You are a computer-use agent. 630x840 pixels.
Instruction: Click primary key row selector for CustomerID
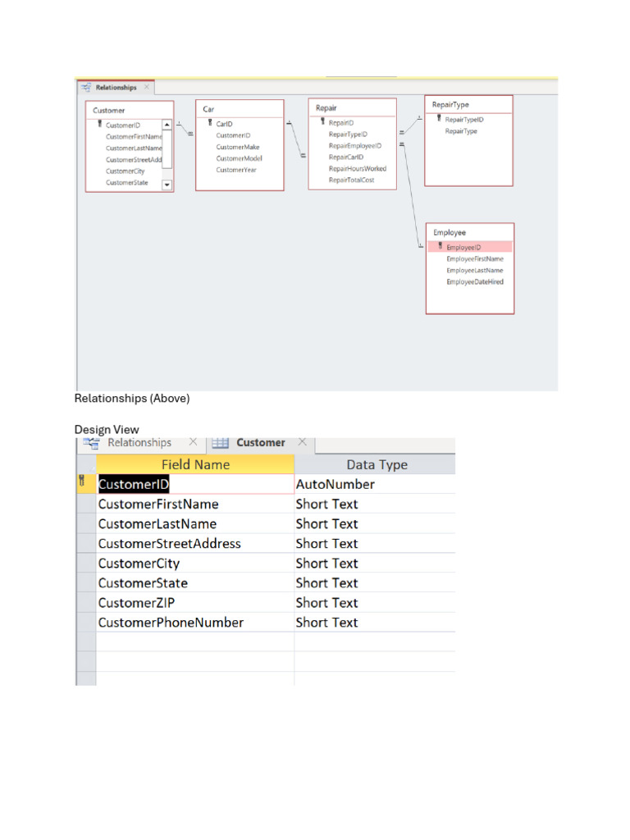86,484
